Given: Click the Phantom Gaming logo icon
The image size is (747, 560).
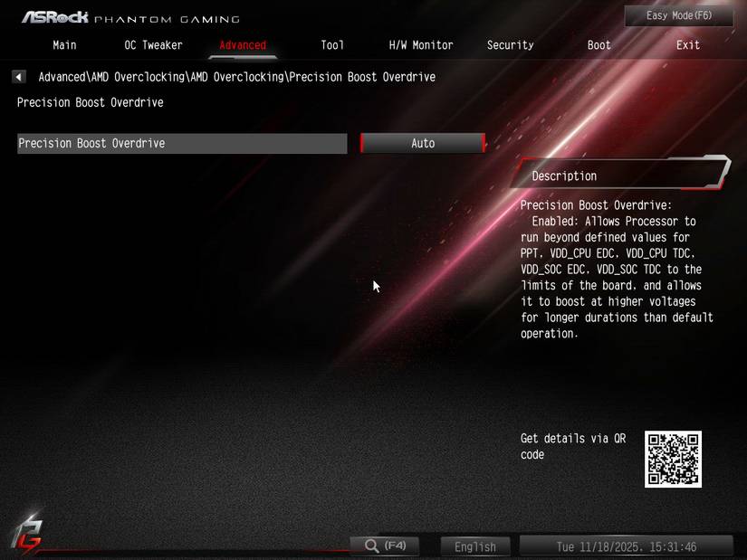Looking at the screenshot, I should [27, 535].
